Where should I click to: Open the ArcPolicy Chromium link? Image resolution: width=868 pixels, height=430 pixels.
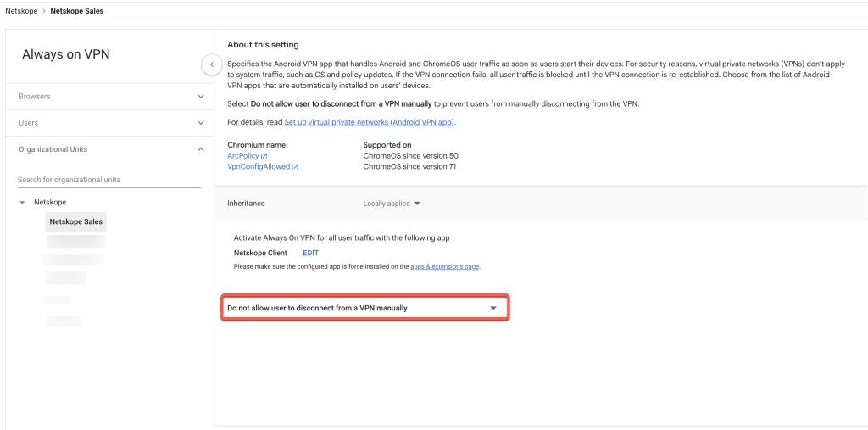click(243, 156)
